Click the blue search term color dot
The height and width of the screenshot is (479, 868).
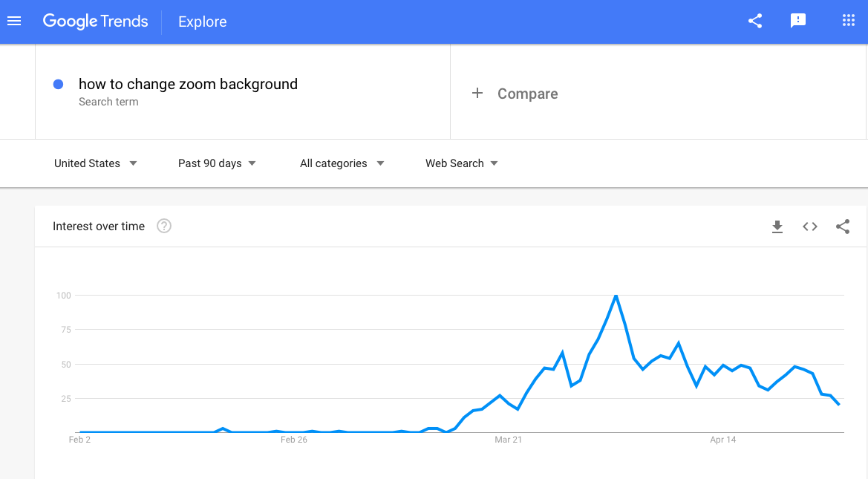[58, 84]
